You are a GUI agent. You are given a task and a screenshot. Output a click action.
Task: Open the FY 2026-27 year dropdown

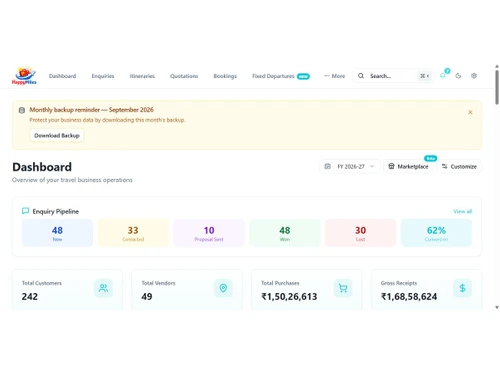tap(350, 166)
